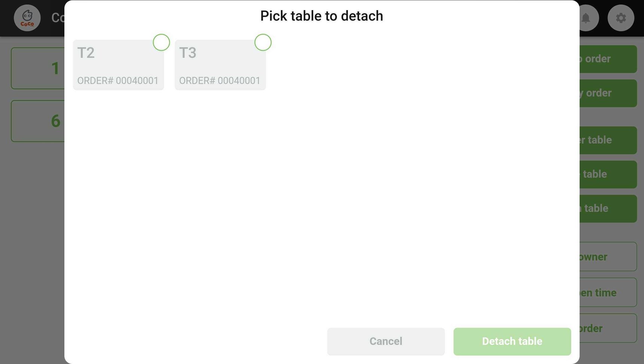Click ORDER# 00040001 under T2

[118, 81]
